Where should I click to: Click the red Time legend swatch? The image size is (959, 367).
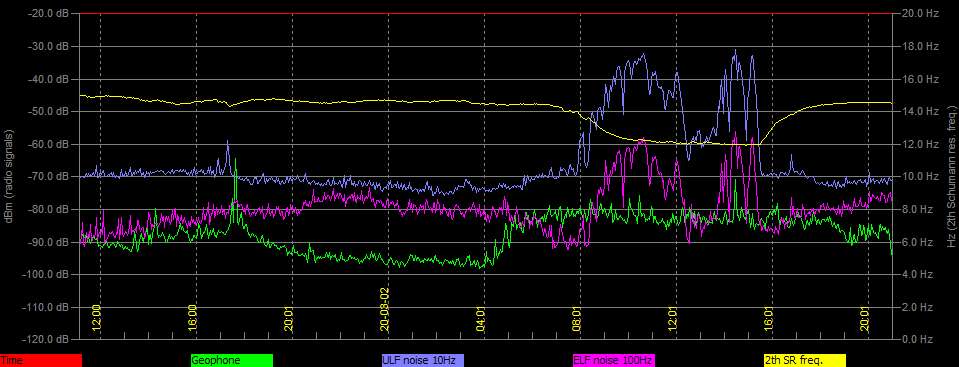click(40, 361)
